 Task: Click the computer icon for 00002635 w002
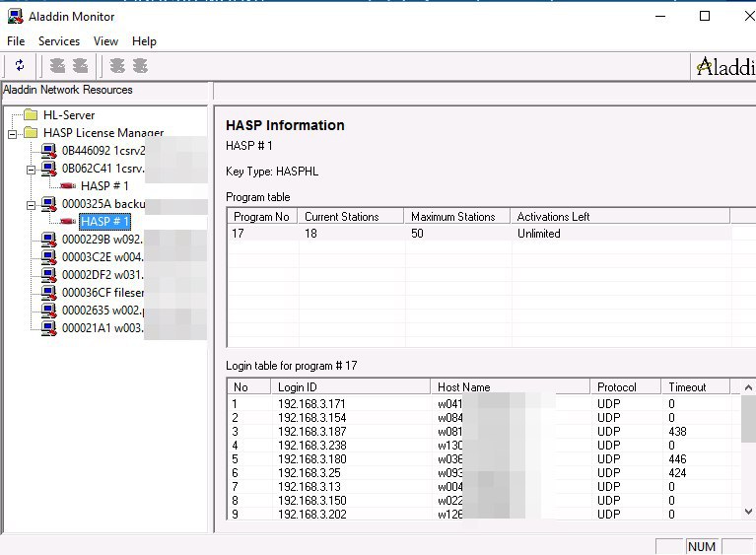(48, 311)
